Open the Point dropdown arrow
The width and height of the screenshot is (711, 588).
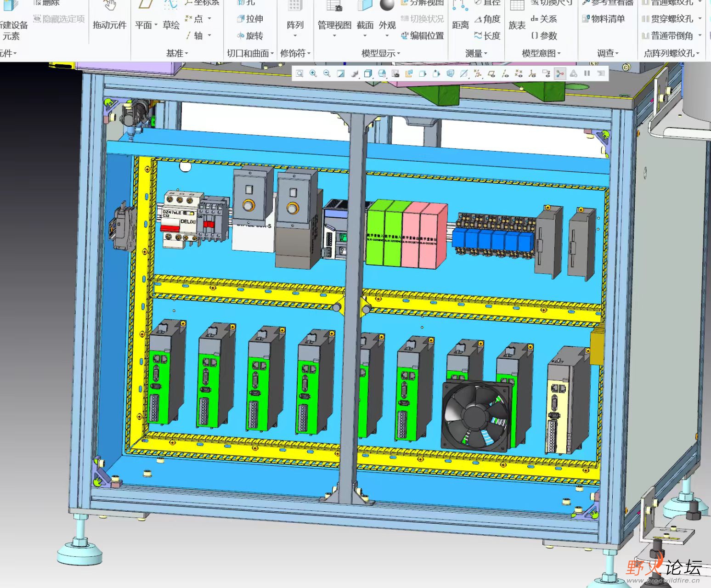209,19
